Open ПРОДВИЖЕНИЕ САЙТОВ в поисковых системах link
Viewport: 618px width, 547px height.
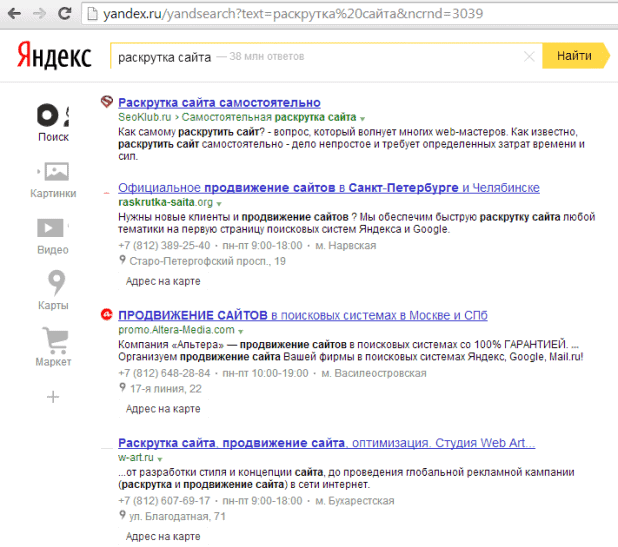click(303, 315)
